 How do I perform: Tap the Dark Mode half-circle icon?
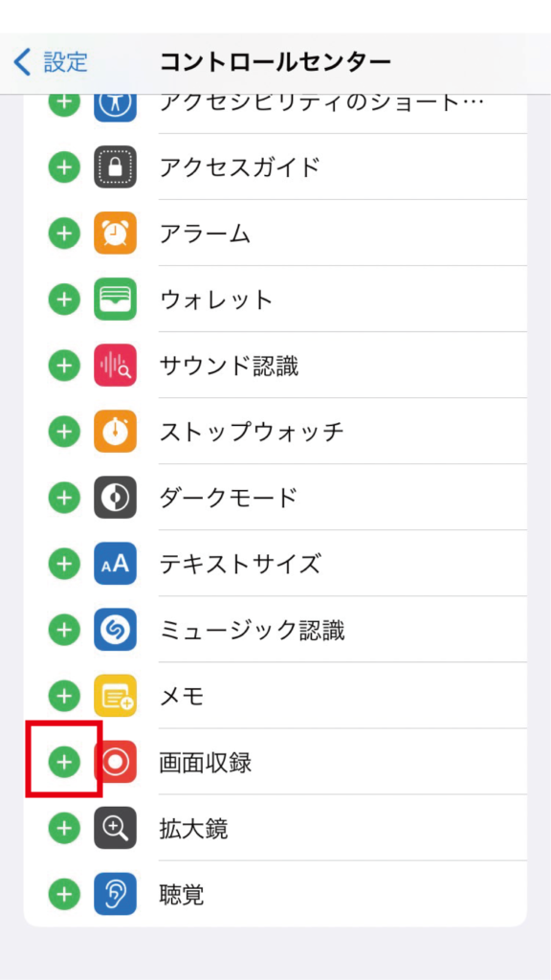pos(115,498)
